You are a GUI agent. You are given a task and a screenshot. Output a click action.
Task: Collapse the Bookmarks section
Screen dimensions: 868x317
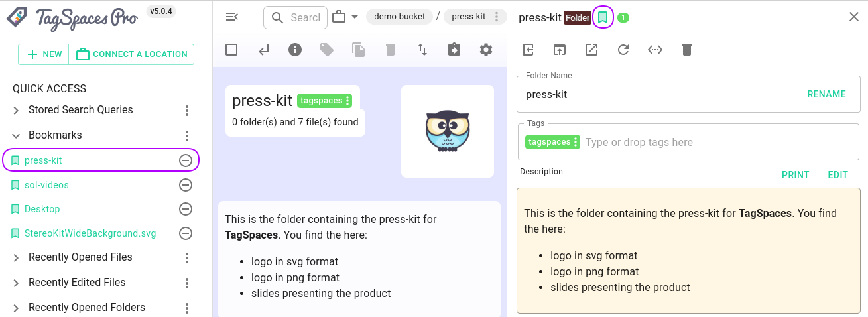(x=17, y=135)
